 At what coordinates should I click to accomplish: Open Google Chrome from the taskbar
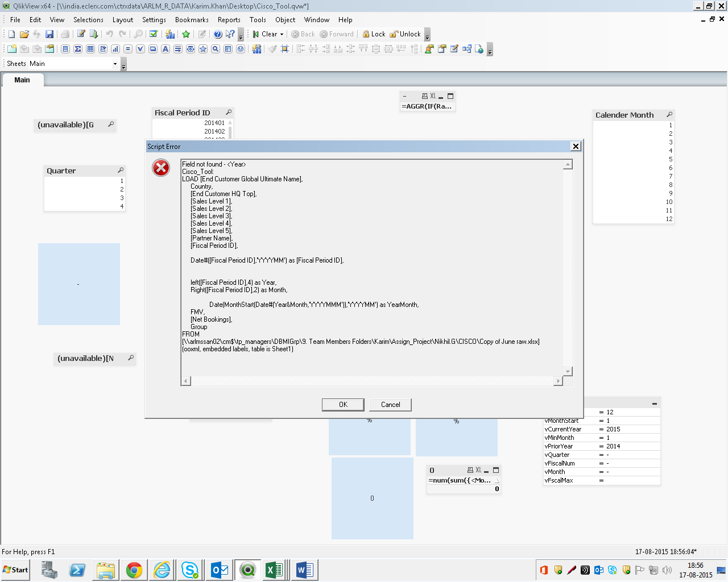click(x=134, y=570)
